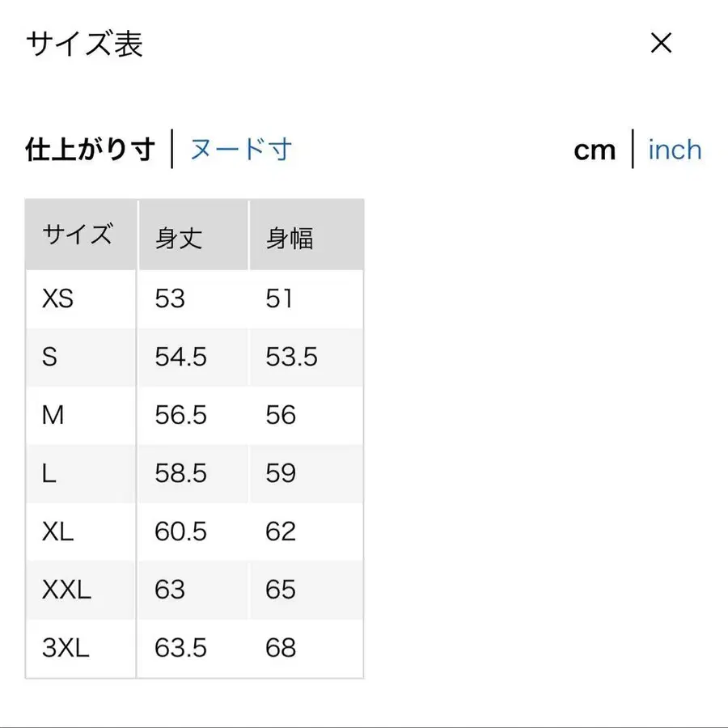Click the 身丈 (length) column header
728x728 pixels.
(177, 237)
